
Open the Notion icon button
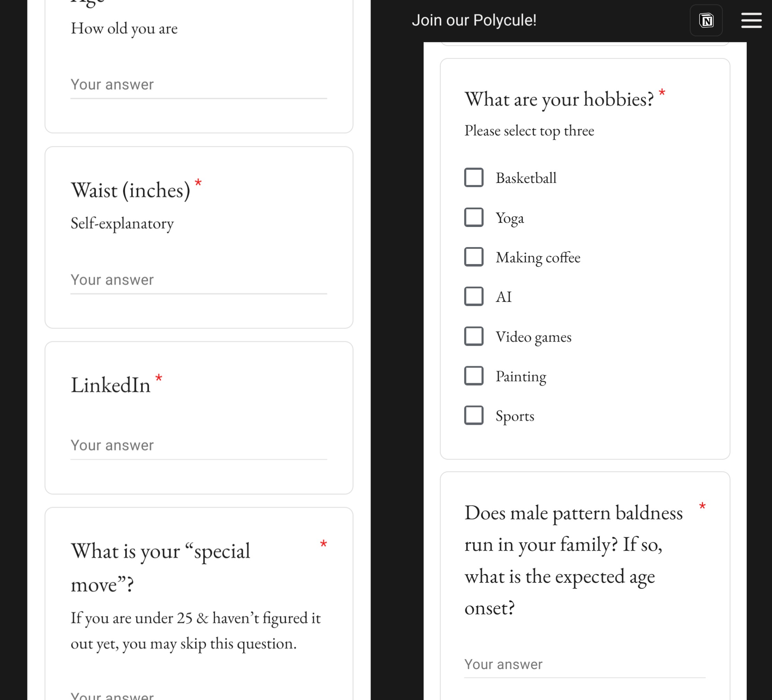(706, 20)
